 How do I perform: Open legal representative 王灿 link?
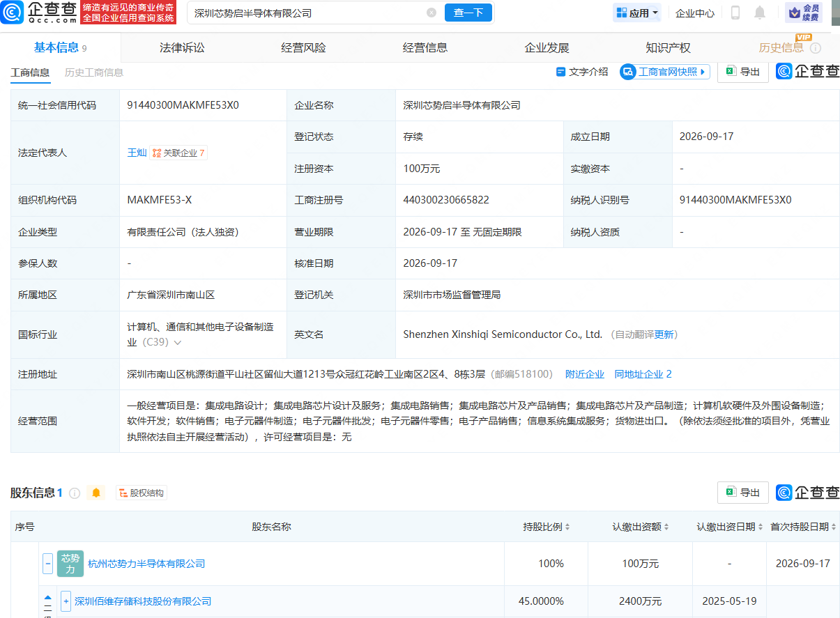(137, 153)
